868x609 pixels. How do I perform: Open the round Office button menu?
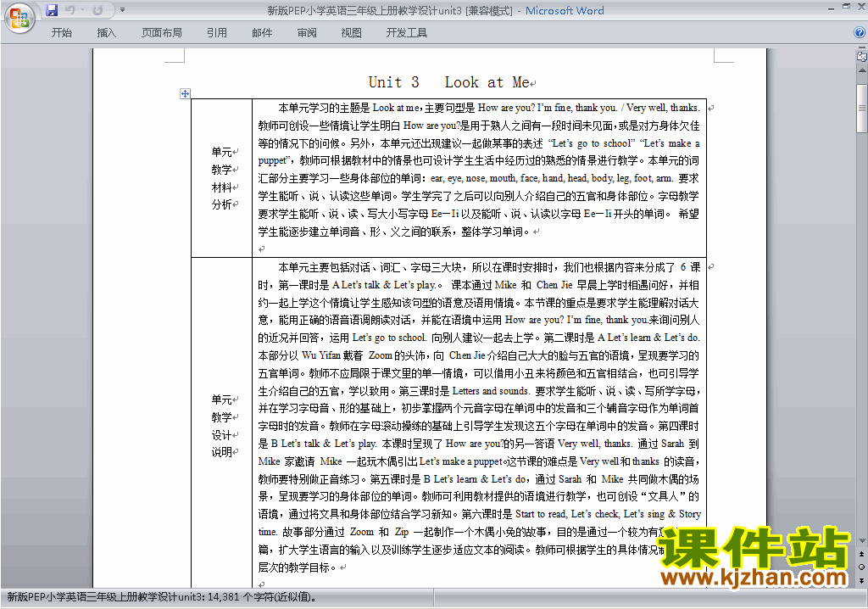pyautogui.click(x=19, y=17)
